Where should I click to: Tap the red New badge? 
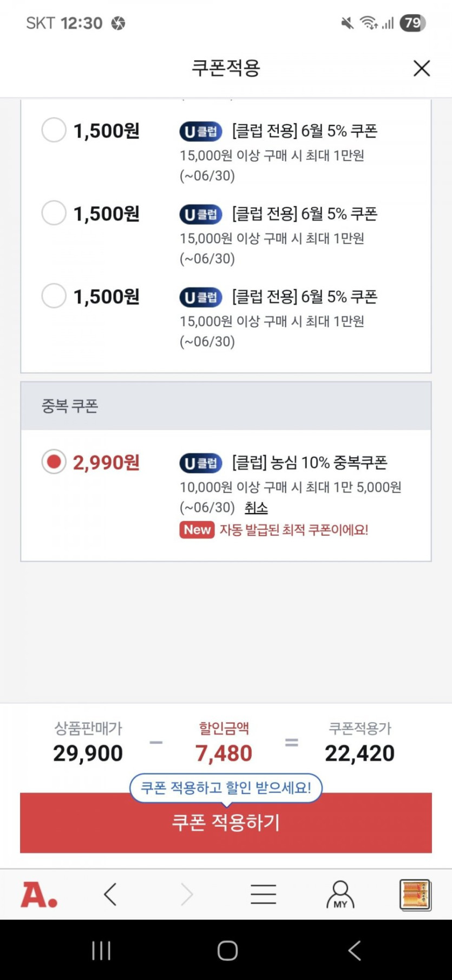tap(197, 530)
